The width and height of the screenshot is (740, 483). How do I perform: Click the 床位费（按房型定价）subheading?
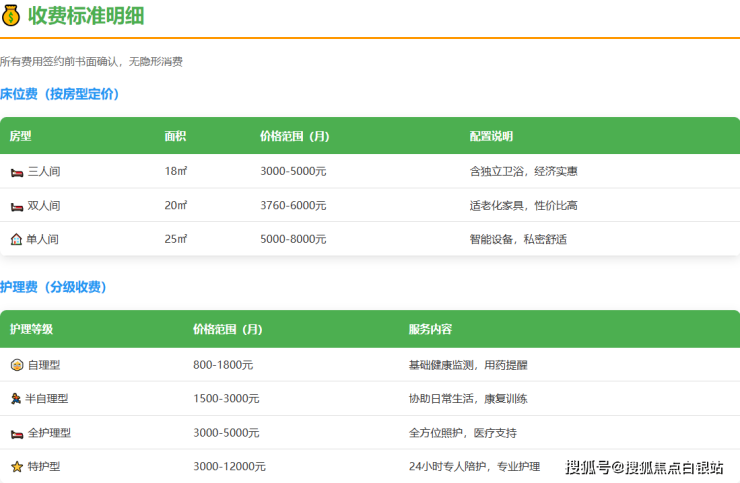point(59,94)
